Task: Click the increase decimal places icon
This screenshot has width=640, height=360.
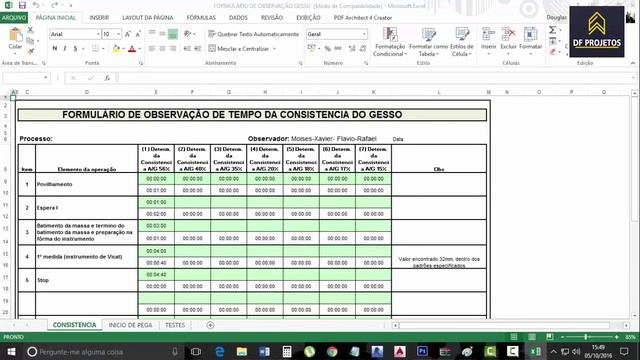Action: [x=352, y=49]
